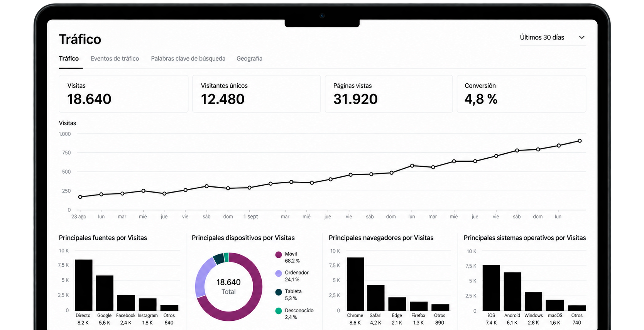Viewport: 644px width, 330px height.
Task: Click the Android bar in the operating systems chart
Action: [512, 291]
